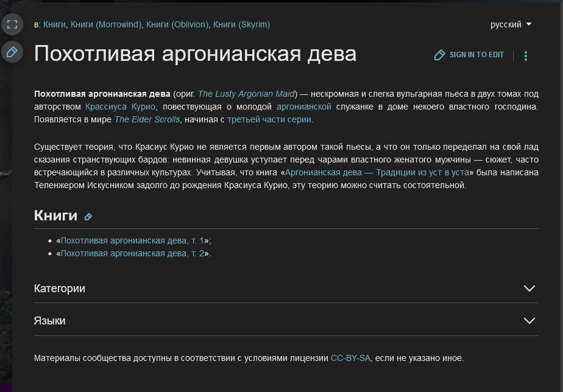Open the CC-BY-SA license link
This screenshot has height=392, width=563.
coord(350,358)
